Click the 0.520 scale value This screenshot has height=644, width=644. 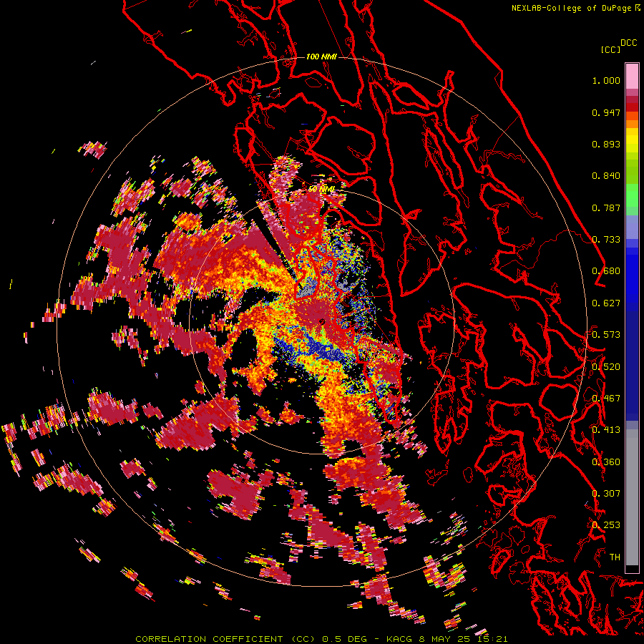click(606, 366)
